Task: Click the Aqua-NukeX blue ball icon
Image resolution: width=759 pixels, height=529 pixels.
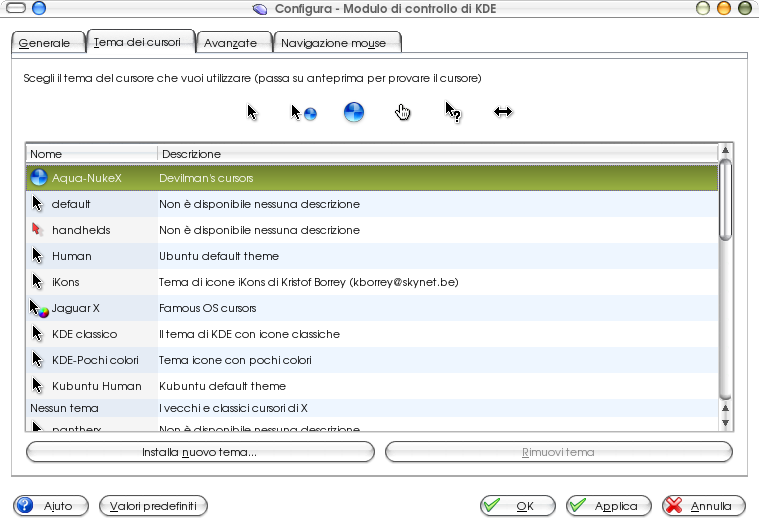Action: point(39,178)
